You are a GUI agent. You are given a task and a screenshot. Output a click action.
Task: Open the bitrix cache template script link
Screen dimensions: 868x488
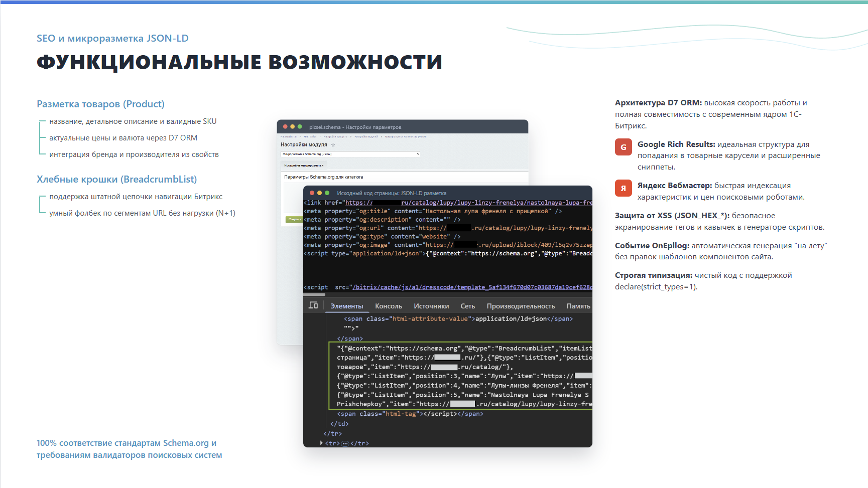coord(472,287)
